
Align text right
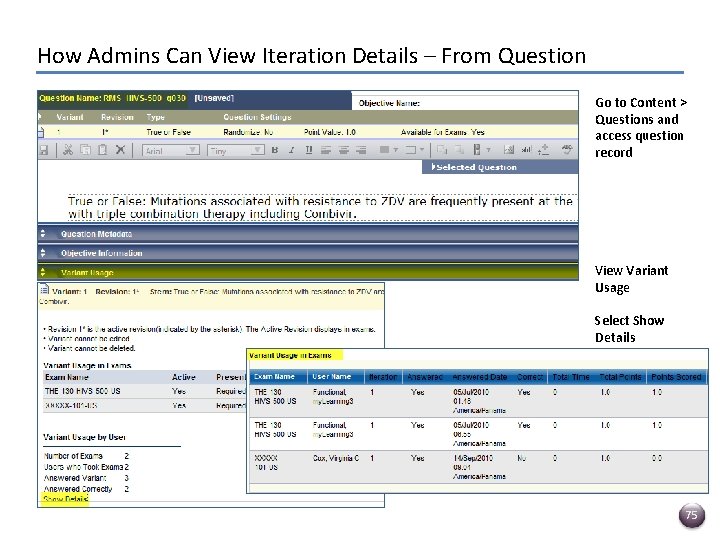tap(361, 150)
